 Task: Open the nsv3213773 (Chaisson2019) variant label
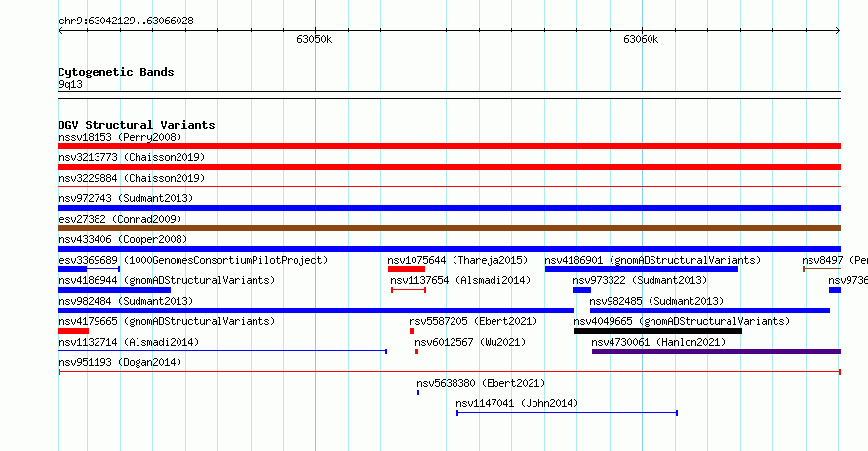[x=132, y=157]
